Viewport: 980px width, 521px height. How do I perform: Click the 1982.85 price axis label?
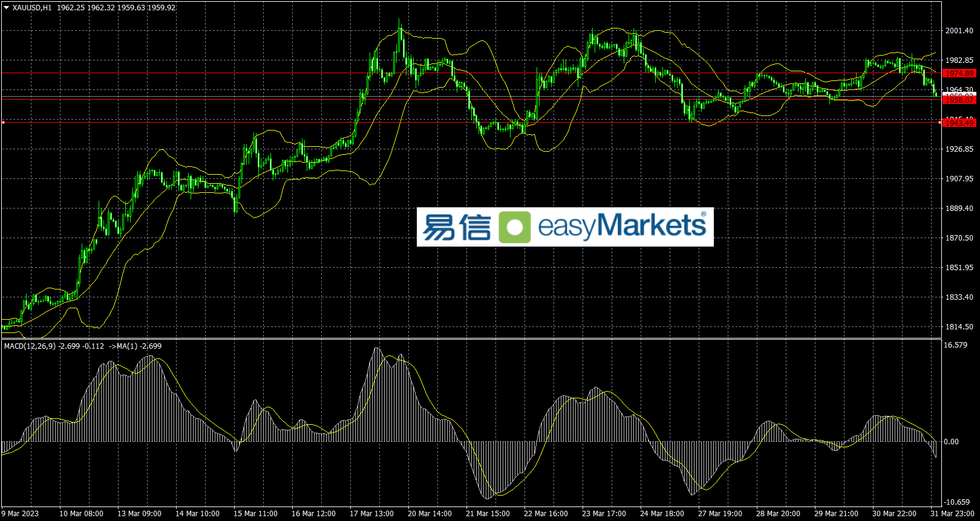tap(959, 60)
